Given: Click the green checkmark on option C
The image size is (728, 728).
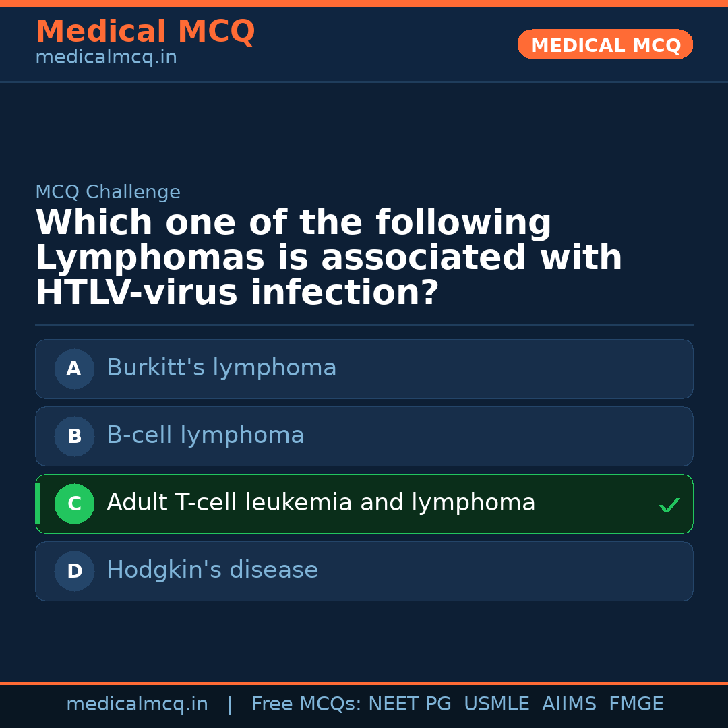Looking at the screenshot, I should tap(669, 505).
